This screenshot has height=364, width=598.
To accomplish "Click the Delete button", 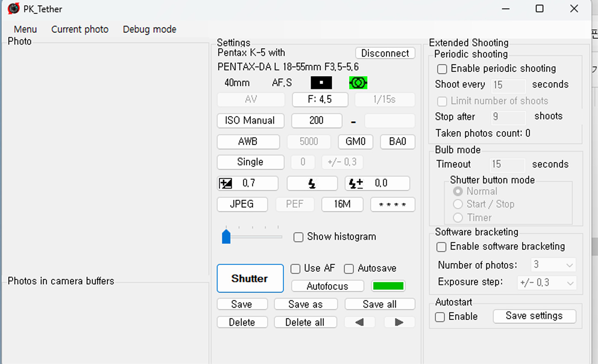I will coord(242,322).
